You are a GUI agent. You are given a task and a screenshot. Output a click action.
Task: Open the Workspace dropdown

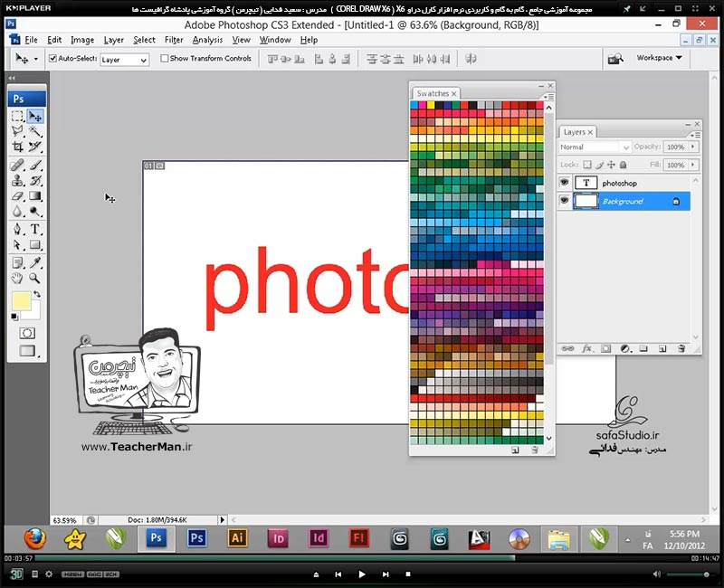tap(659, 58)
